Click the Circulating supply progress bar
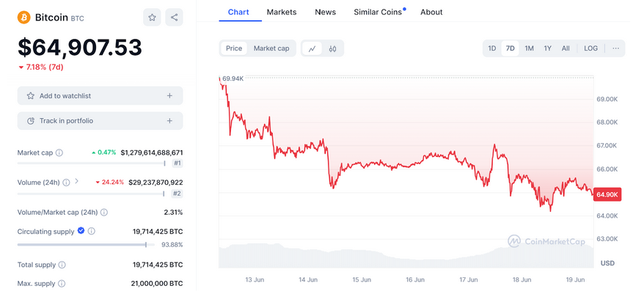The height and width of the screenshot is (305, 644). [x=87, y=245]
